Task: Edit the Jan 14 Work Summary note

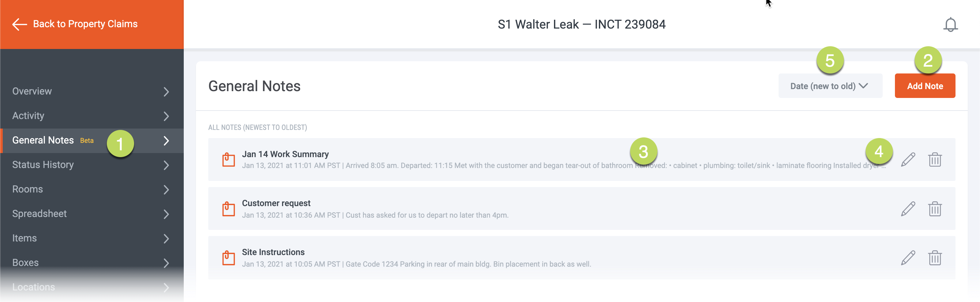Action: (908, 160)
